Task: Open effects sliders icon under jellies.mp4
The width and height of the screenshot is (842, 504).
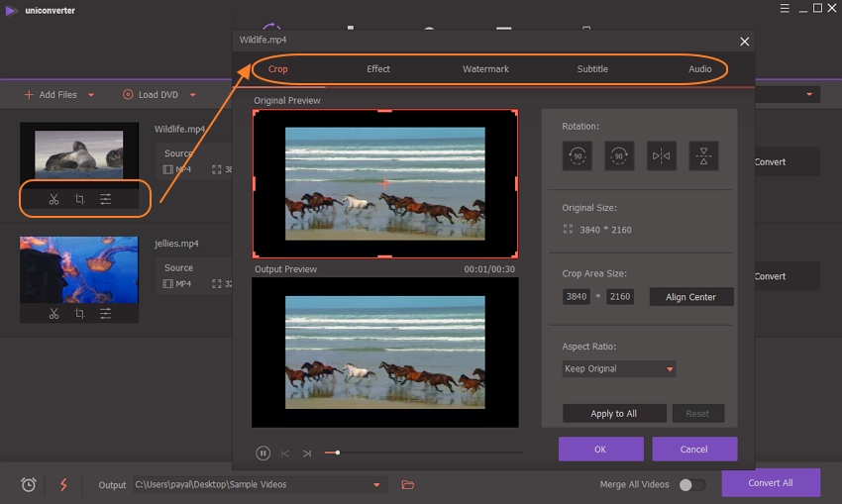Action: tap(106, 314)
